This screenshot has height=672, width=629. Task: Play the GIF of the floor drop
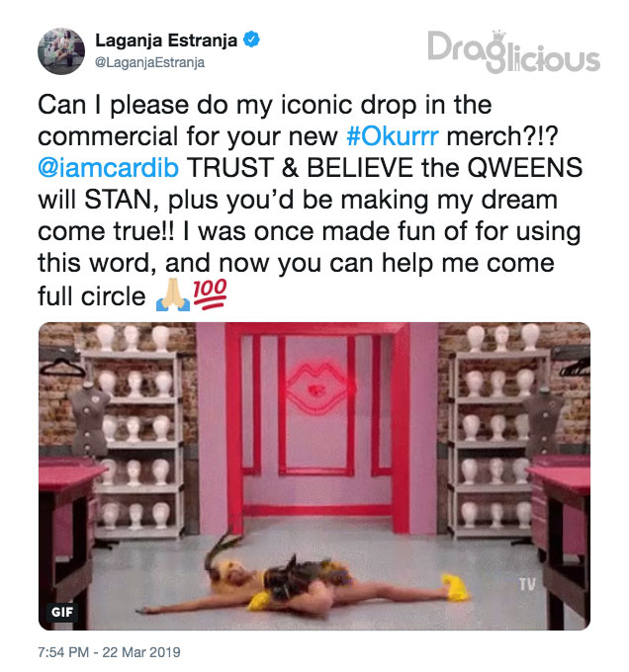[x=314, y=476]
